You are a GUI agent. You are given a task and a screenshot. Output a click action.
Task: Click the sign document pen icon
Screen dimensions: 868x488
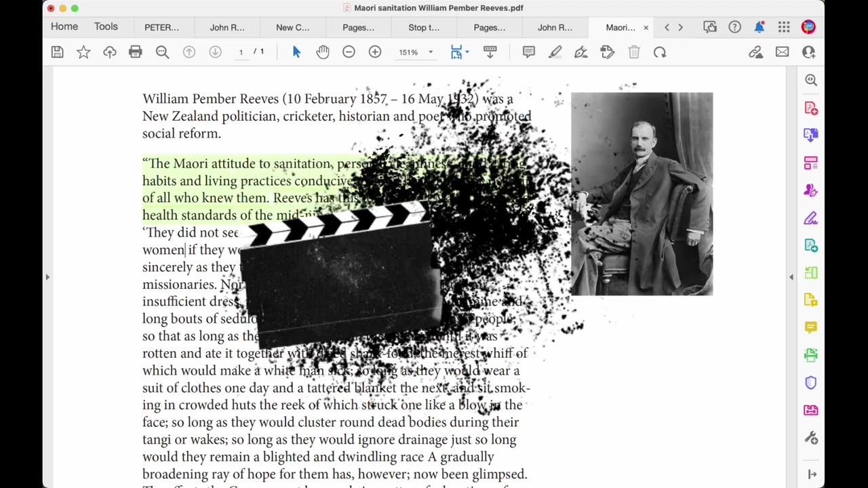click(x=581, y=52)
